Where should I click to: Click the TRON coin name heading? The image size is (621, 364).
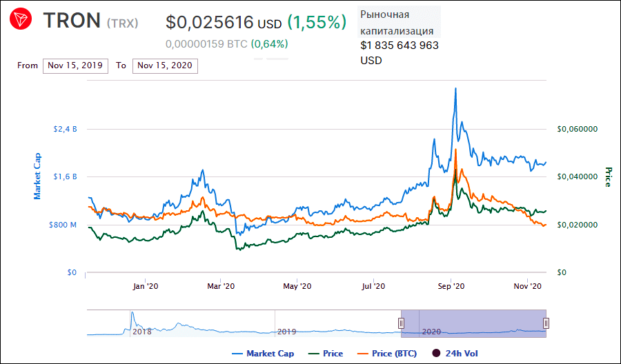click(72, 21)
